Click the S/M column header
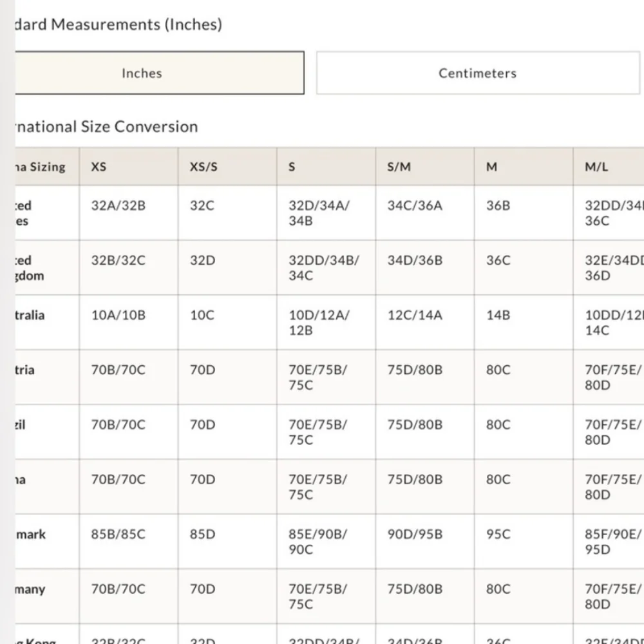Screen dimensions: 644x644 tap(424, 167)
